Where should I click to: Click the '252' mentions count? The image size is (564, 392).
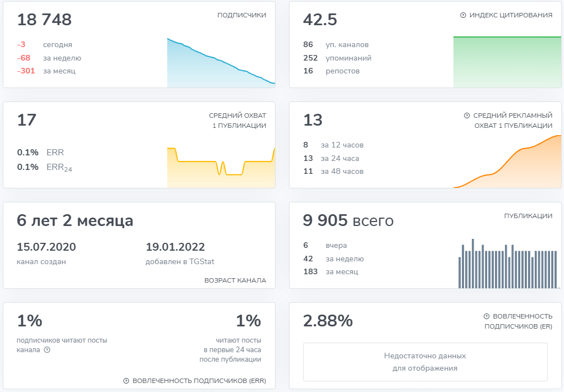[310, 58]
